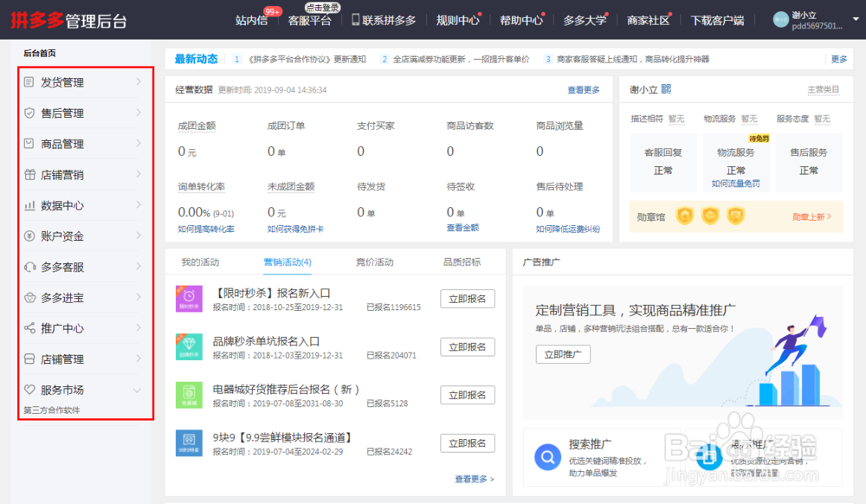Image resolution: width=866 pixels, height=504 pixels.
Task: Click the 电器城 activity thumbnail icon
Action: click(x=189, y=395)
